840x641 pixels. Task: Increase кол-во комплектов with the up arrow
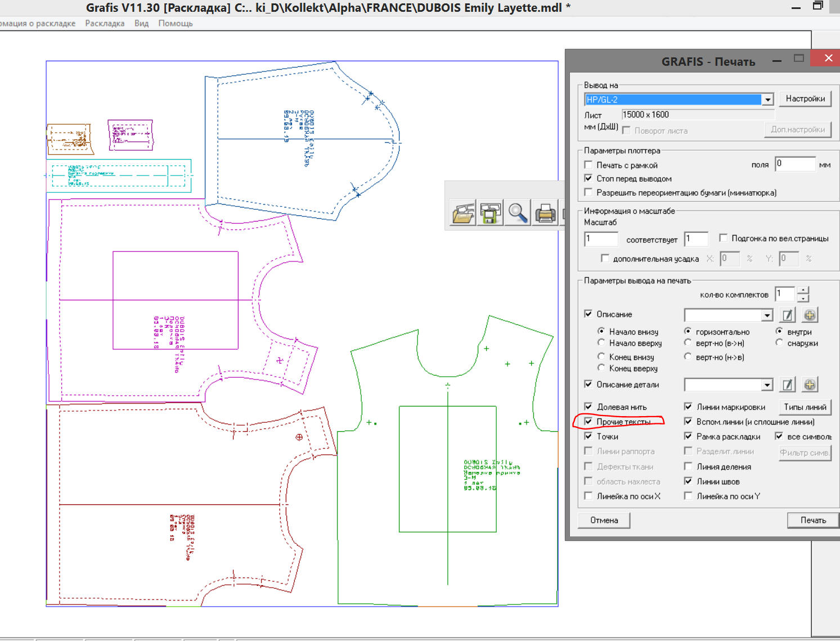click(x=803, y=290)
